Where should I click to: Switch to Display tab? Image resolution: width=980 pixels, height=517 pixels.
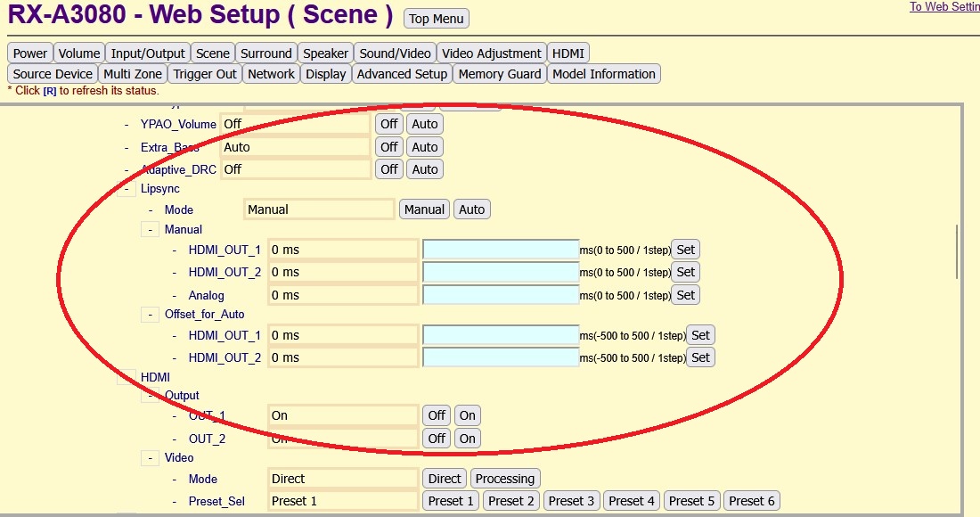(325, 74)
